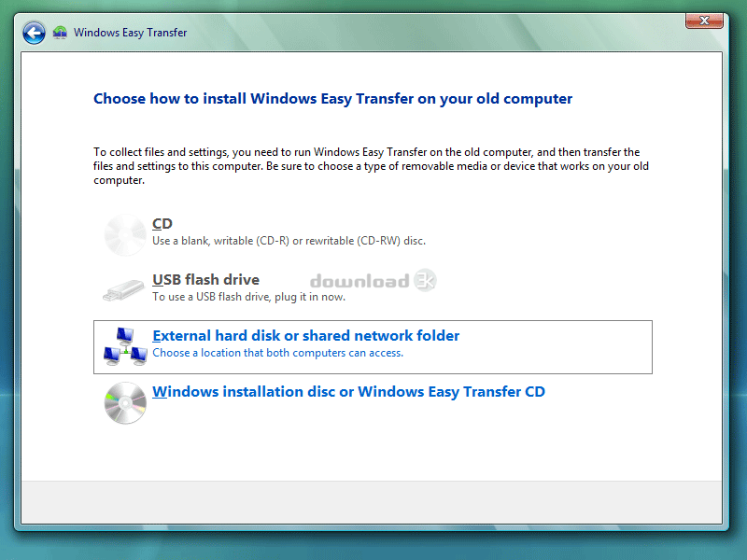This screenshot has width=747, height=560.
Task: Click 'To use a USB flash drive, plug it in now'
Action: pyautogui.click(x=248, y=297)
